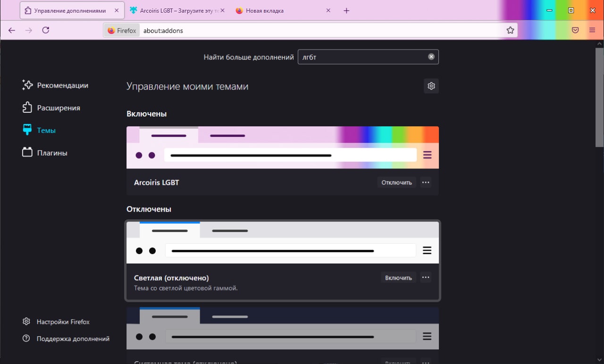Close the Новая вкладка tab
Image resolution: width=604 pixels, height=364 pixels.
(x=328, y=10)
